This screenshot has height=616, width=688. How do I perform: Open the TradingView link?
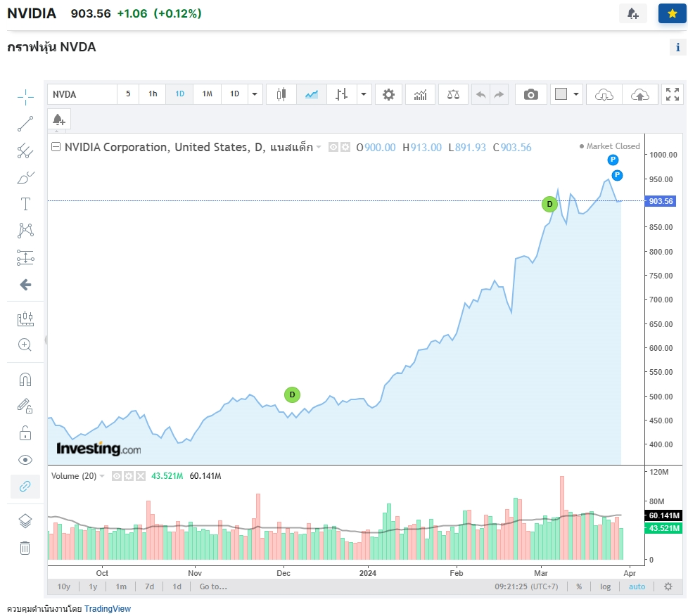(108, 608)
